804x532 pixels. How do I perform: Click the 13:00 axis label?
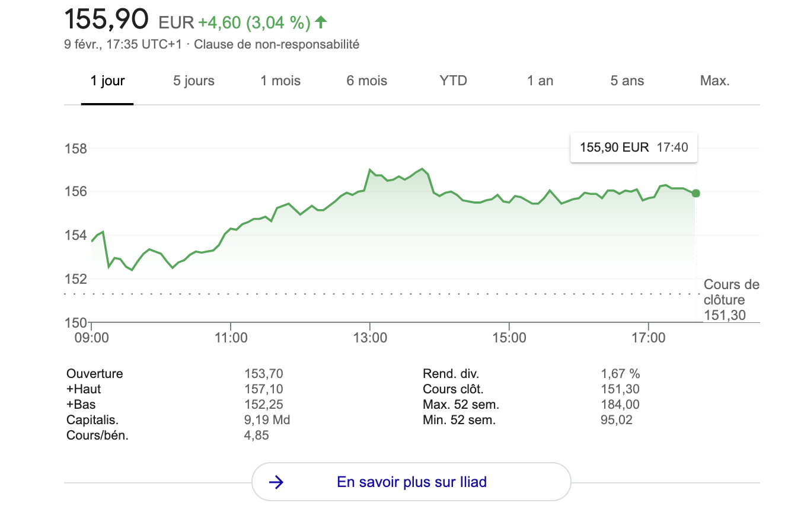pyautogui.click(x=370, y=338)
